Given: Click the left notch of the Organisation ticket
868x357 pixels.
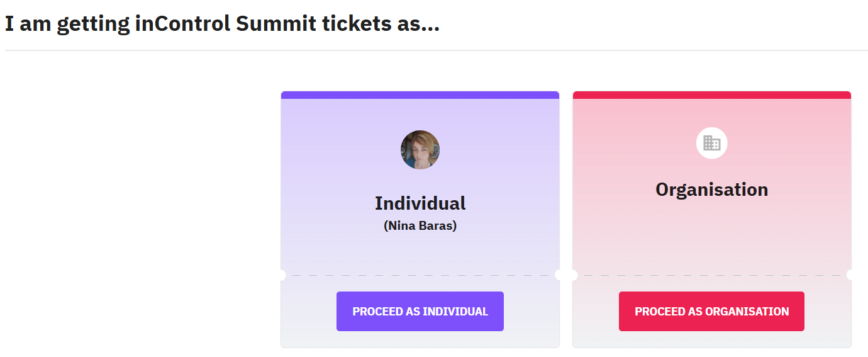Looking at the screenshot, I should point(574,275).
